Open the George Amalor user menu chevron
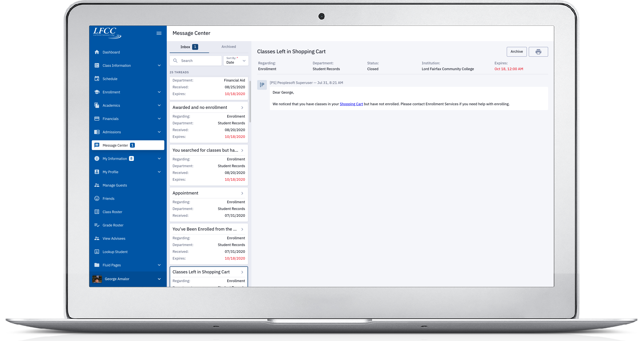 (159, 279)
